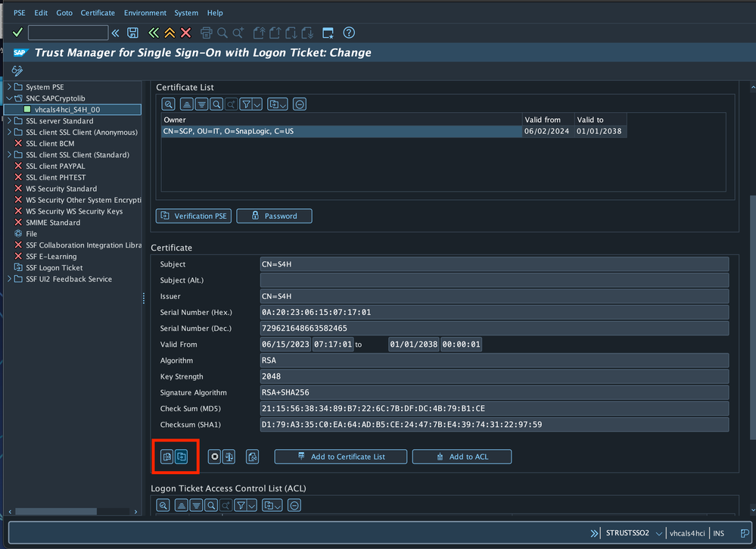Click the certificate response icon before Add to Certificate List
Image resolution: width=756 pixels, height=549 pixels.
tap(252, 457)
